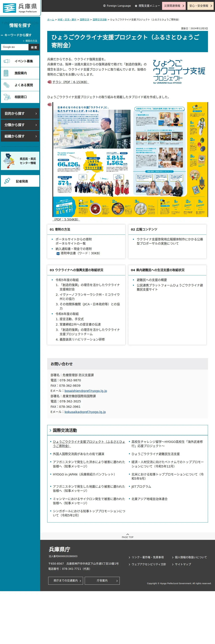Open シンガポールにおける知事トッププロモーション link
The width and height of the screenshot is (215, 644).
click(x=89, y=513)
